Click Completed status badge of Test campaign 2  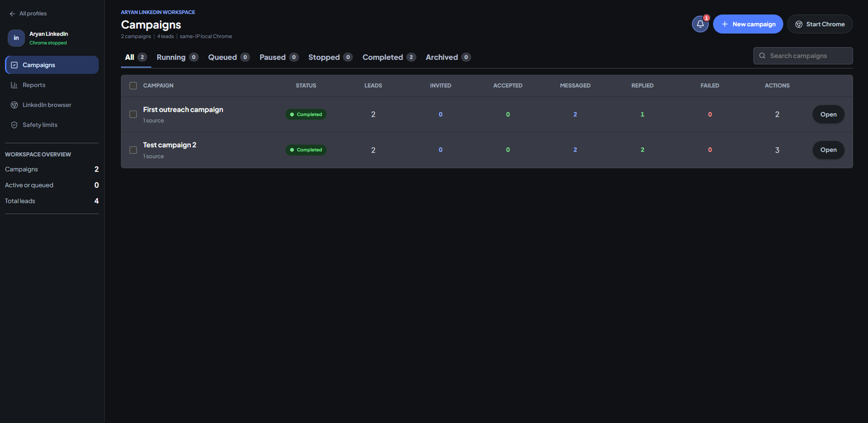pos(306,150)
